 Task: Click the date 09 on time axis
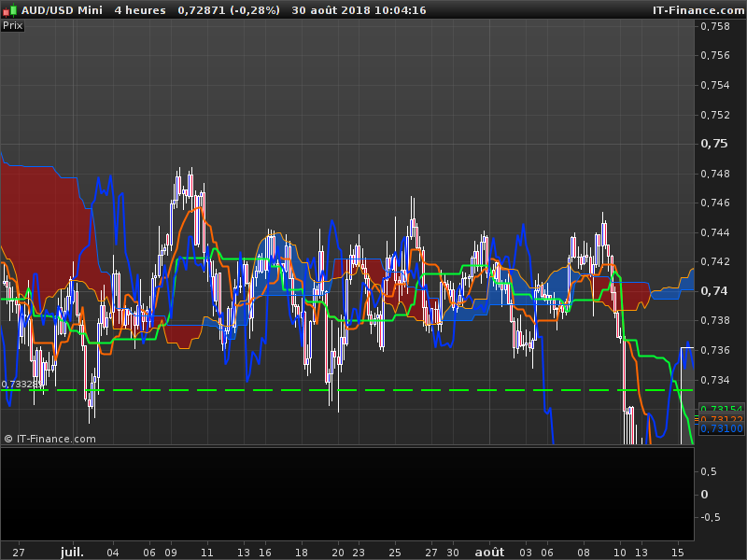coord(171,553)
